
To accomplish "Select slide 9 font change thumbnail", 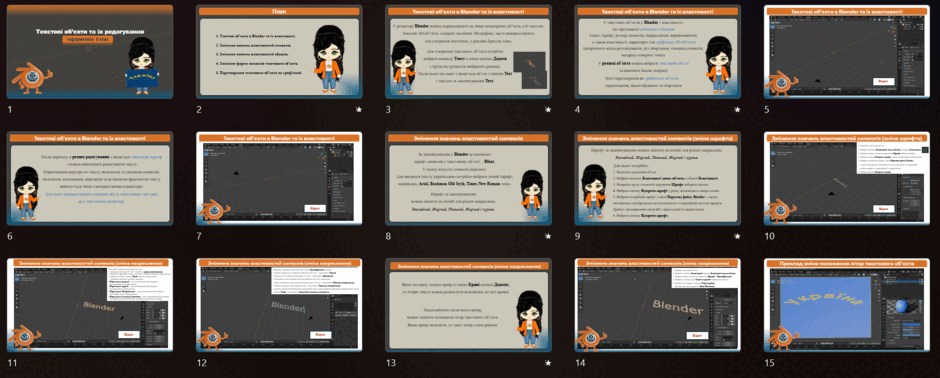I will [658, 179].
